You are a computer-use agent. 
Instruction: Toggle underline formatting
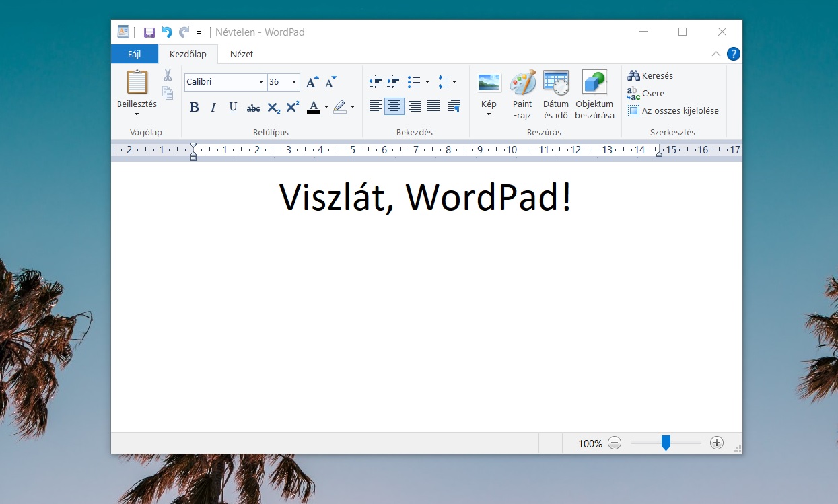tap(233, 107)
